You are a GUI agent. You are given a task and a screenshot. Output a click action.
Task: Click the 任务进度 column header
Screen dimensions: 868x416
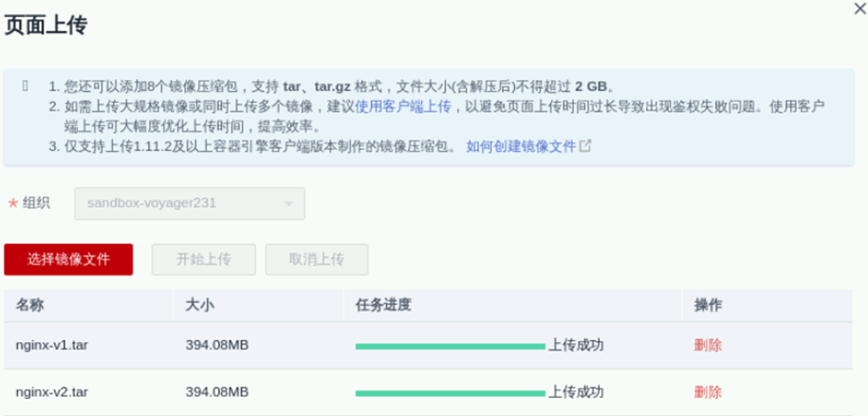382,305
